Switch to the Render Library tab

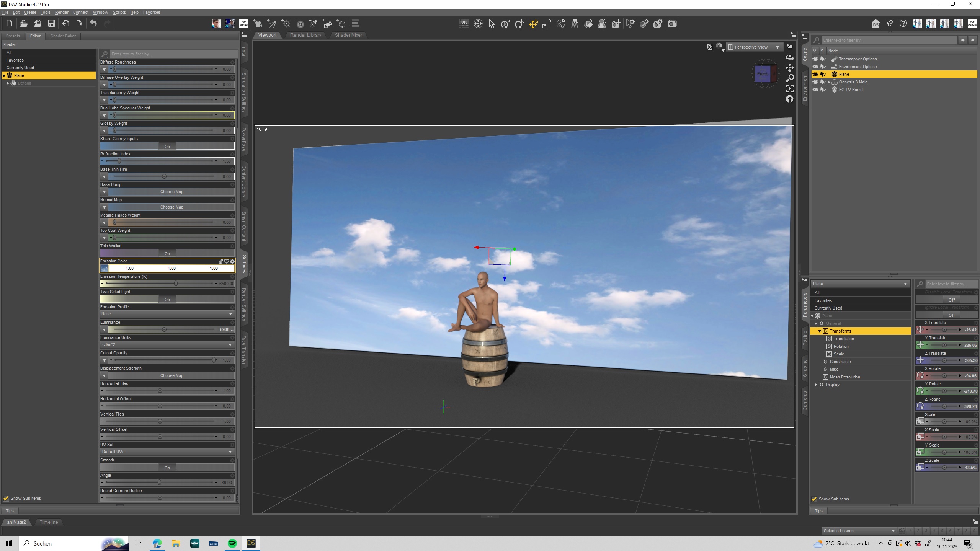(305, 35)
